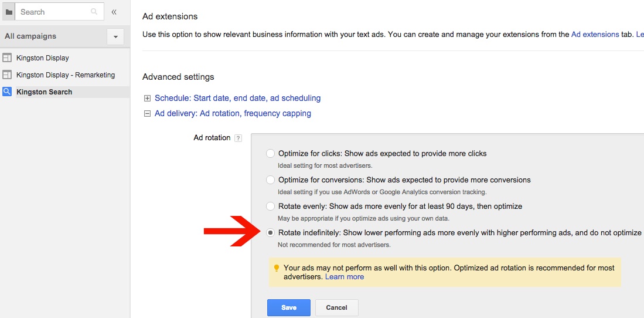The width and height of the screenshot is (644, 318).
Task: Click the Kingston Display - Remarketing campaign icon
Action: [x=7, y=75]
